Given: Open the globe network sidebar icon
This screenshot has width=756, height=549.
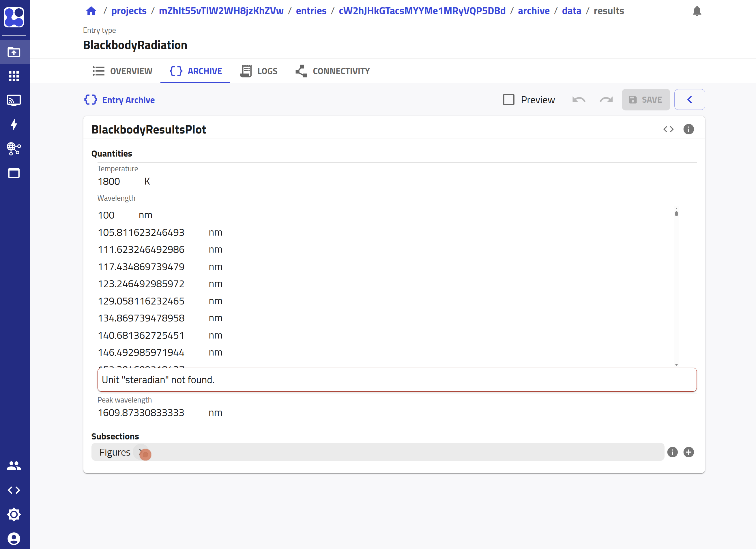Looking at the screenshot, I should (14, 149).
